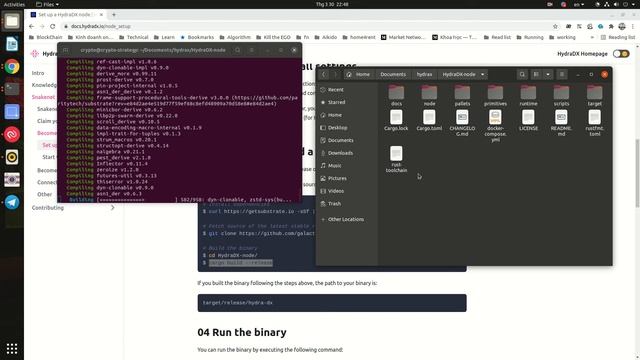Open the Running bookmarks folder
Viewport: 640px width, 360px height.
(530, 37)
